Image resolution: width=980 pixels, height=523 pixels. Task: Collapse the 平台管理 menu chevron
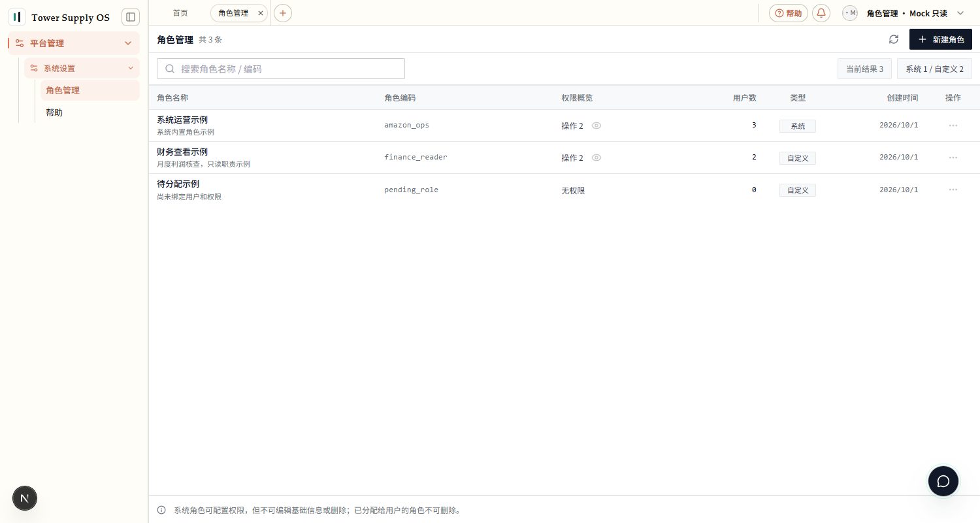click(x=128, y=43)
